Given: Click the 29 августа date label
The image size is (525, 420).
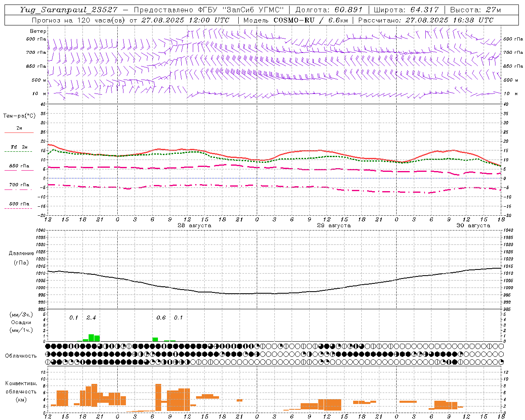Looking at the screenshot, I should 334,226.
